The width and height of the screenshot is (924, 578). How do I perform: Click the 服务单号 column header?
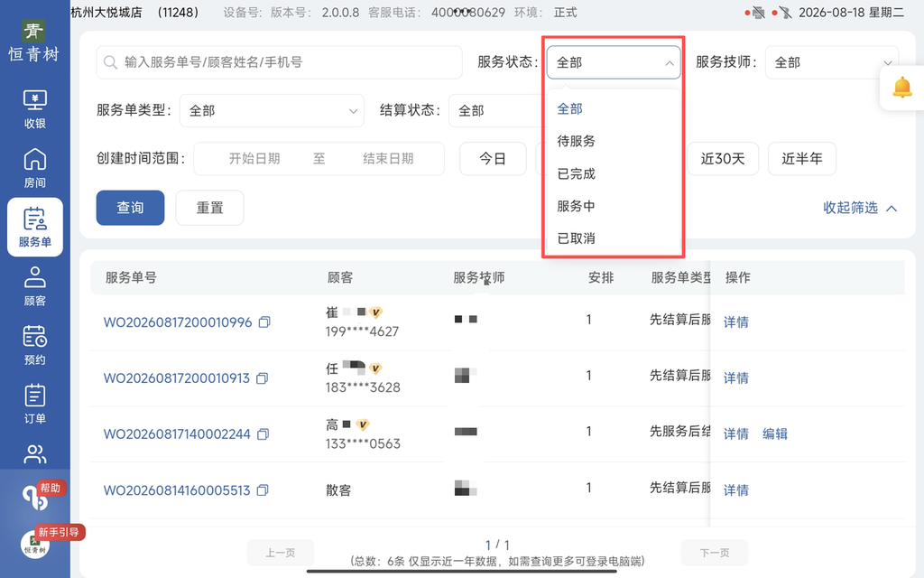(x=131, y=278)
